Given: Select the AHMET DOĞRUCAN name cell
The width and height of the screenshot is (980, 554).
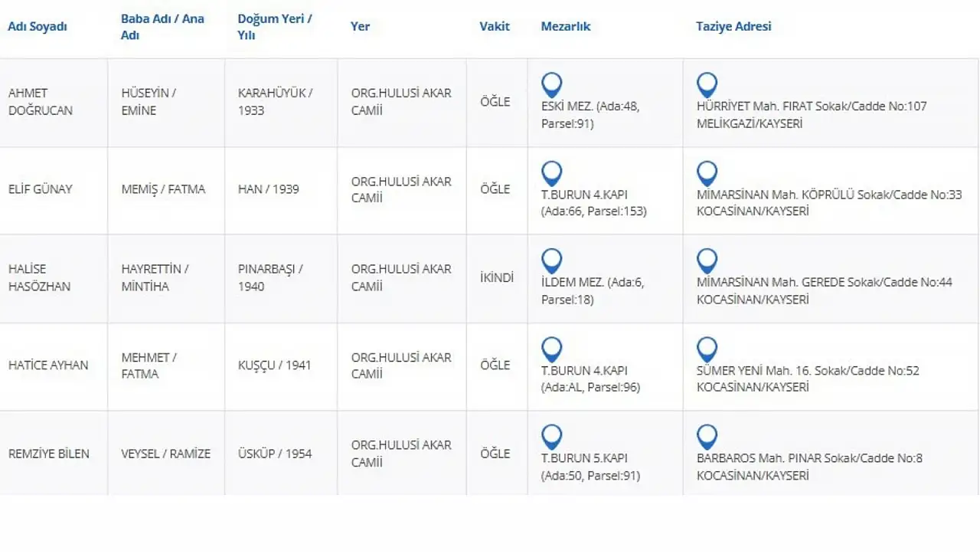Looking at the screenshot, I should coord(54,102).
